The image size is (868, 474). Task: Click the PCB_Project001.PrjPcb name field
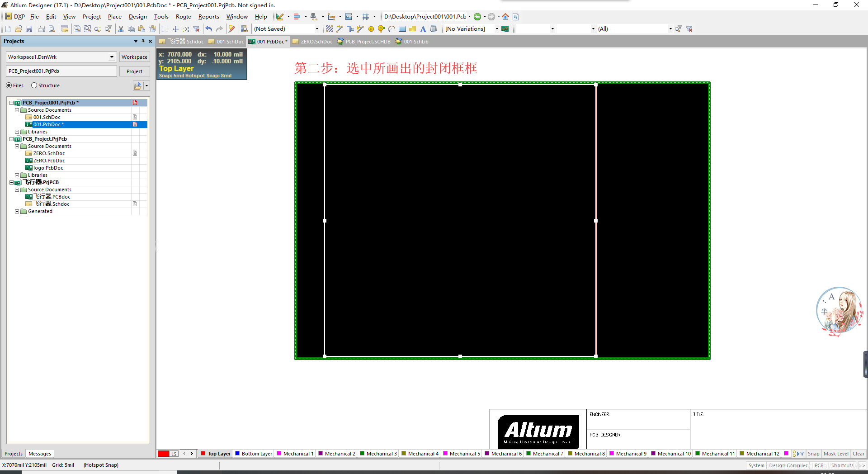click(61, 71)
